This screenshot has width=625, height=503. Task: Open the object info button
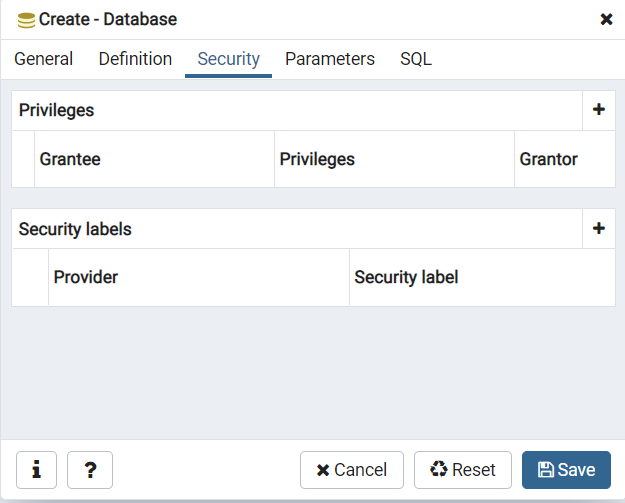point(36,470)
